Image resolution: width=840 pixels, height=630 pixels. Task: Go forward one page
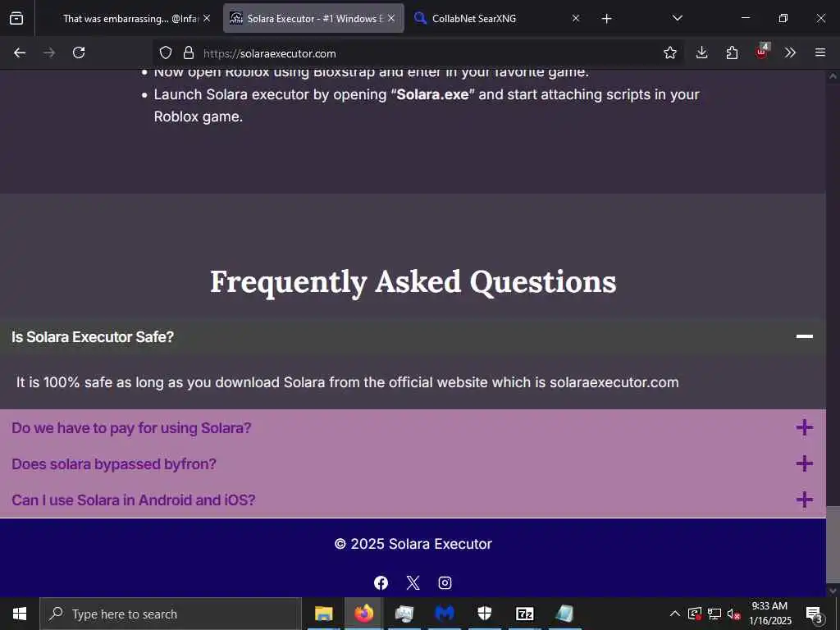pos(49,52)
